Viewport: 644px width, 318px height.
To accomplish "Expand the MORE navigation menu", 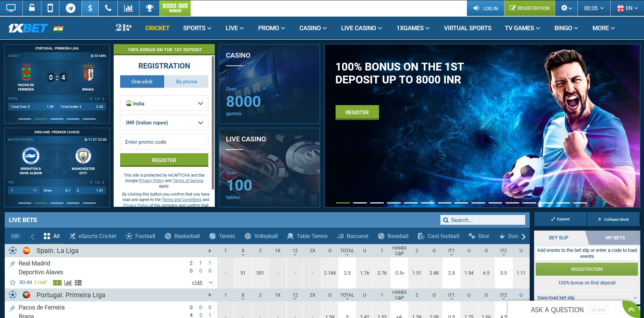I will 604,28.
